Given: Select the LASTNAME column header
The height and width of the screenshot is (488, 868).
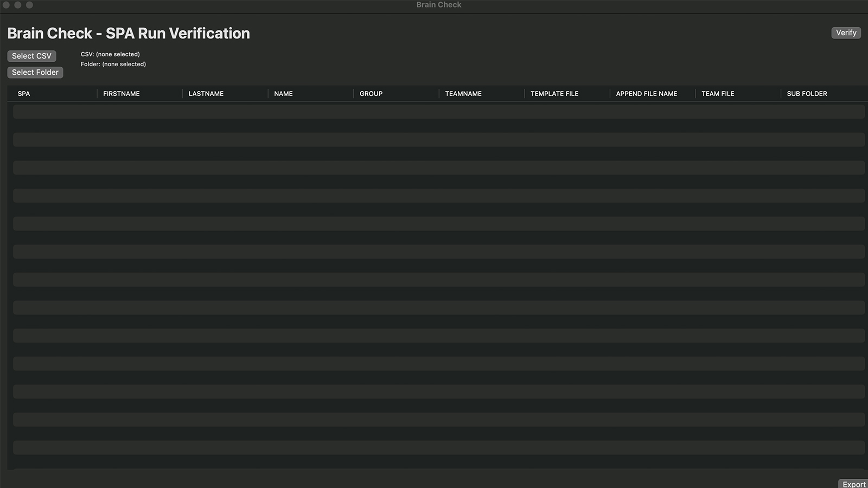Looking at the screenshot, I should (206, 94).
